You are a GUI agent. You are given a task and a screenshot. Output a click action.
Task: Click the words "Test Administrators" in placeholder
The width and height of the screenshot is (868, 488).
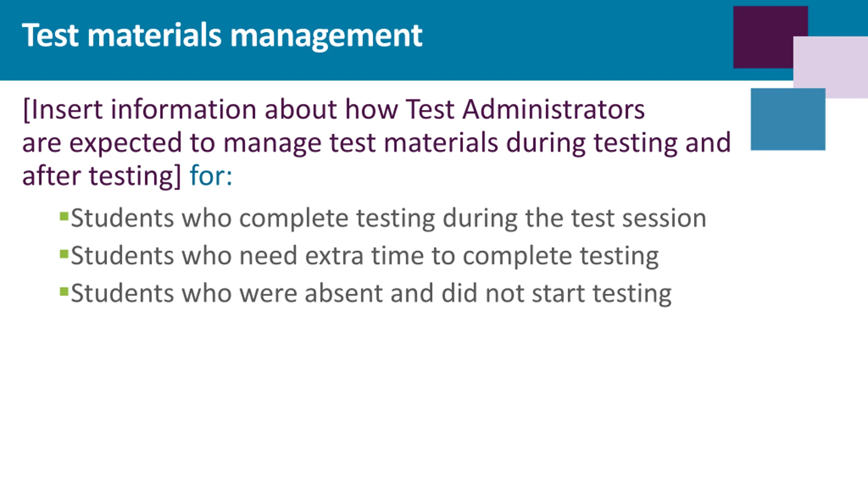[x=525, y=109]
